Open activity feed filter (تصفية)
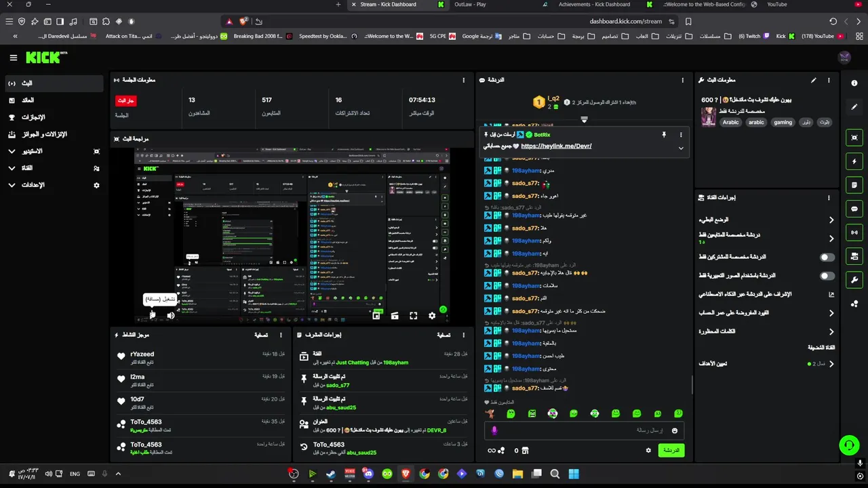This screenshot has width=868, height=488. (x=261, y=335)
